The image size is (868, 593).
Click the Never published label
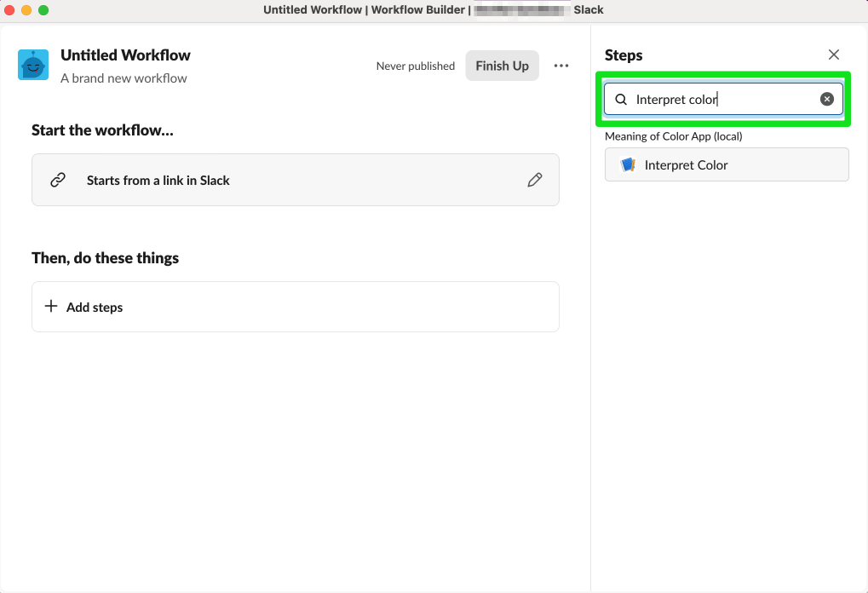point(415,66)
